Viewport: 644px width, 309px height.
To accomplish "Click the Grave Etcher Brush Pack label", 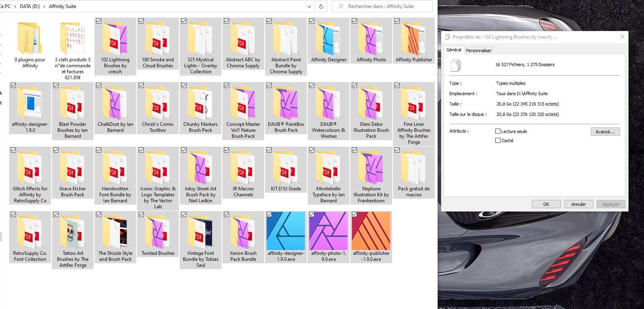I will point(73,192).
